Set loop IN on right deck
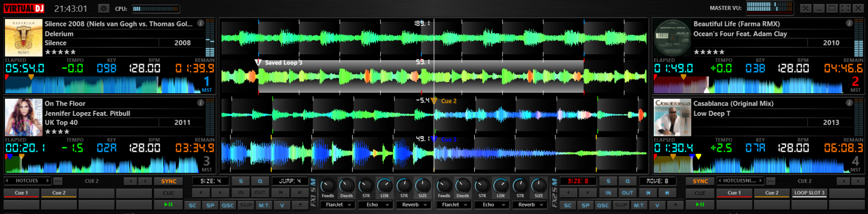 (608, 192)
